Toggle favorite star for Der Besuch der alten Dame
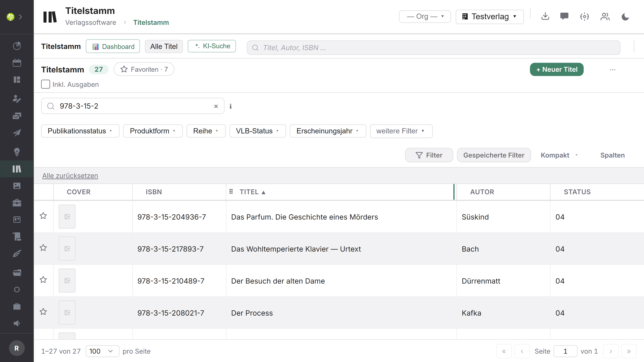644x362 pixels. pyautogui.click(x=43, y=280)
